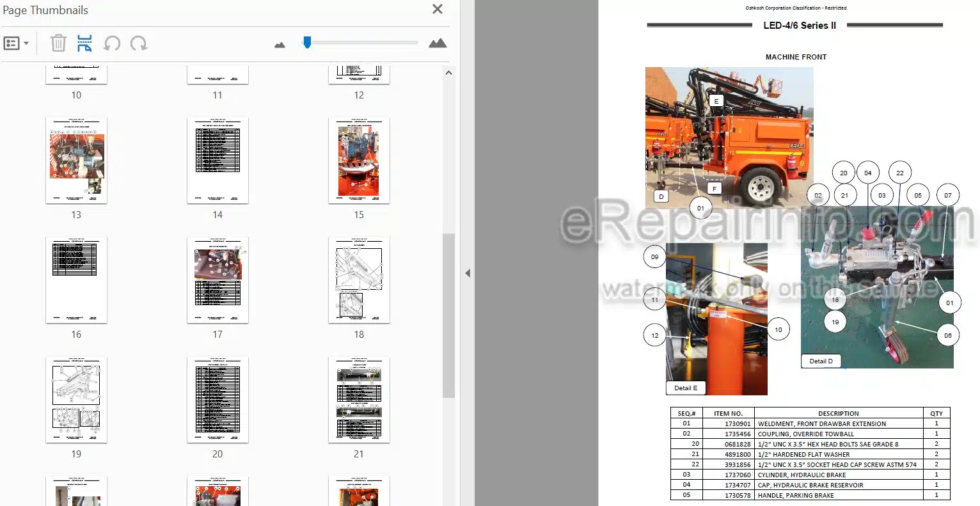Select page 14 thumbnail
Screen dimensions: 980x506
point(217,161)
